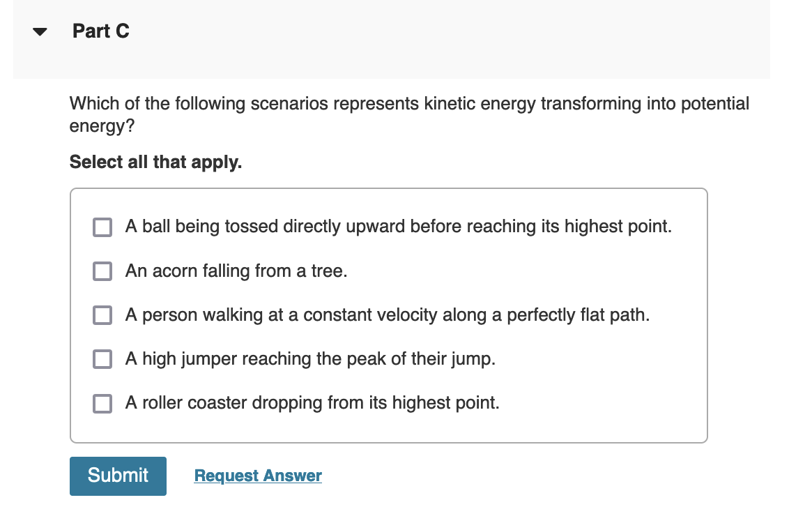Viewport: 812px width, 523px height.
Task: Check the ball tossed upward option box
Action: tap(102, 227)
